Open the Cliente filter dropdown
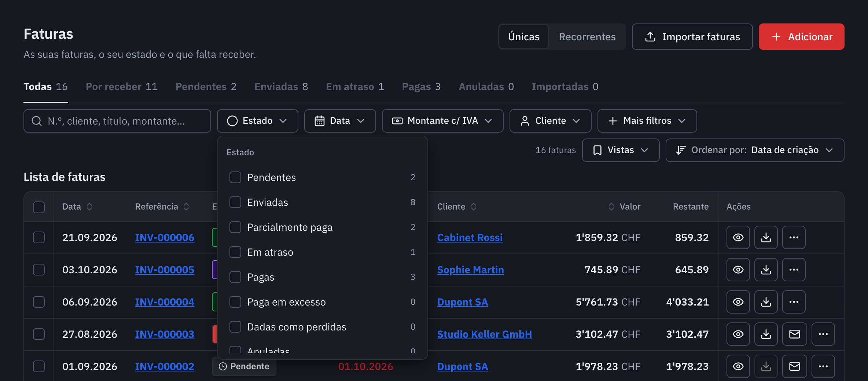This screenshot has height=381, width=868. tap(550, 121)
